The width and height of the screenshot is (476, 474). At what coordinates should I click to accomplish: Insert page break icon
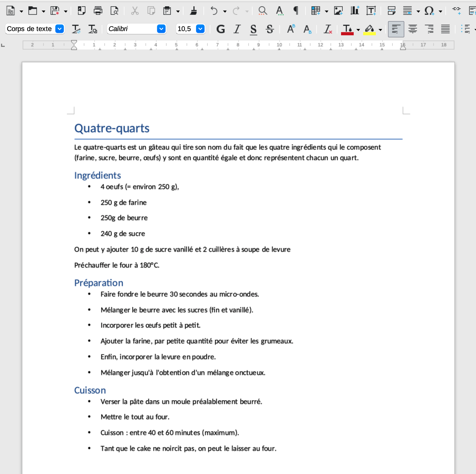point(392,11)
